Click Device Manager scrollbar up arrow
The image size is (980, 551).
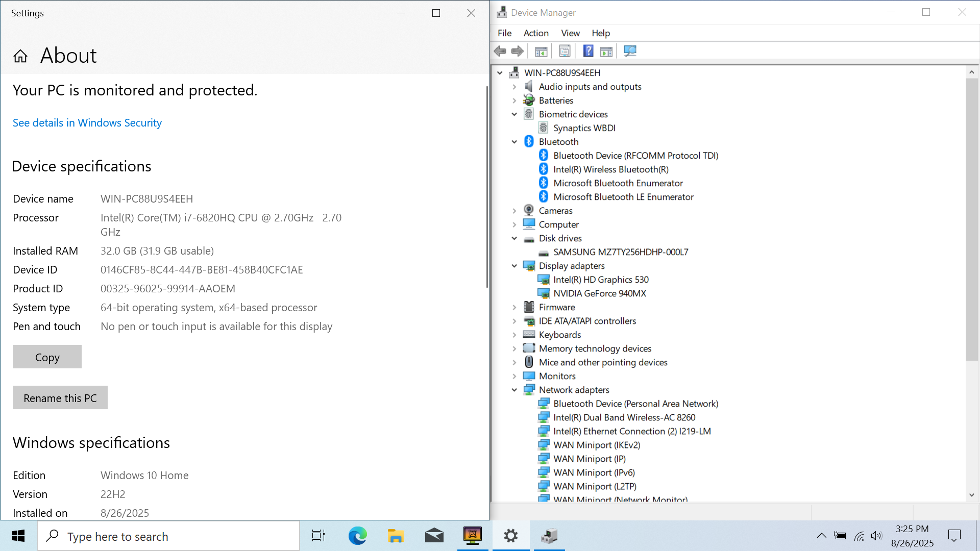click(972, 72)
